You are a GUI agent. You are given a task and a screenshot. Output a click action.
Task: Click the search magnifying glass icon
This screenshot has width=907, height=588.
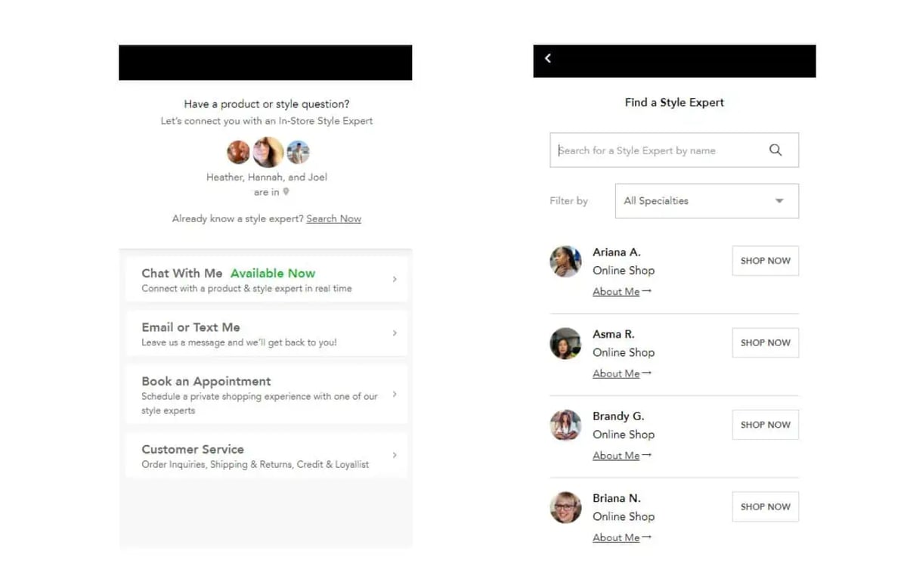tap(775, 150)
